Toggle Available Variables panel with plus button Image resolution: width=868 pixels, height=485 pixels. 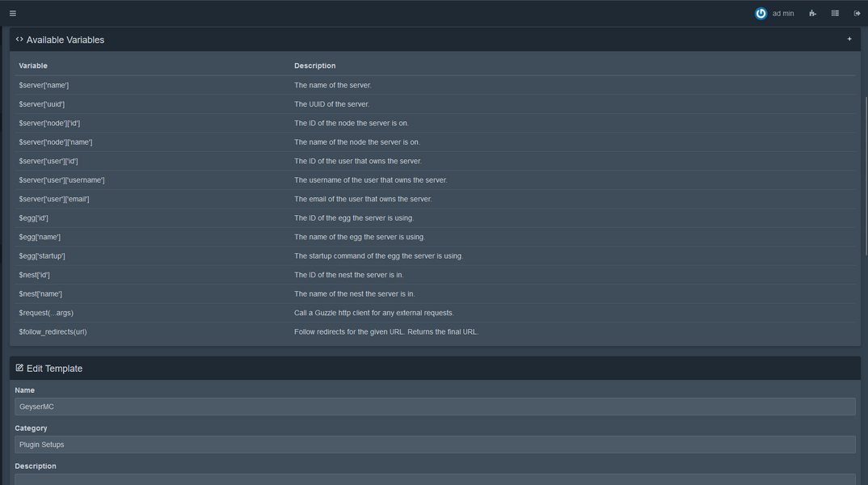[849, 39]
